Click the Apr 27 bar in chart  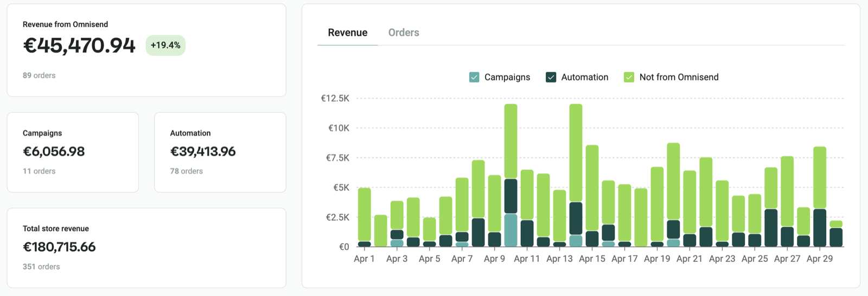(x=787, y=202)
